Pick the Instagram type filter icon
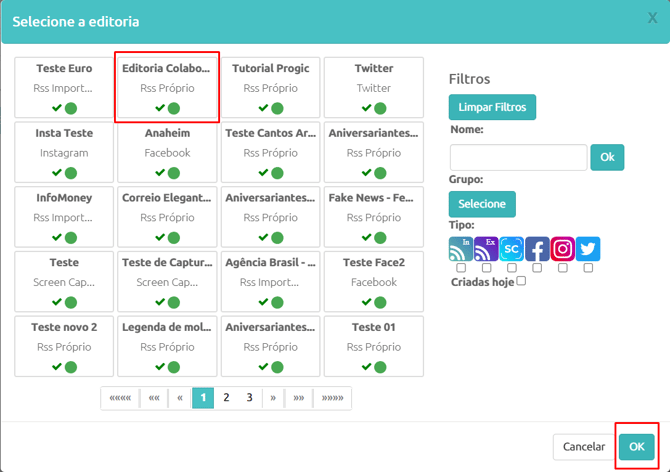Screen dimensions: 670x472 (563, 249)
